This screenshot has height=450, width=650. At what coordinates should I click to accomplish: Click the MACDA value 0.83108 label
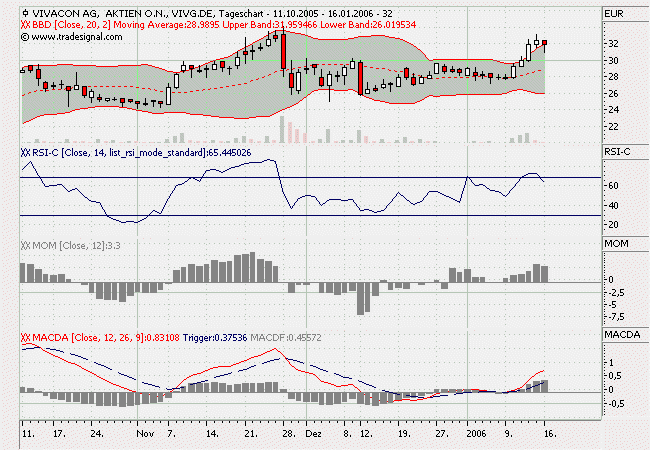(163, 338)
